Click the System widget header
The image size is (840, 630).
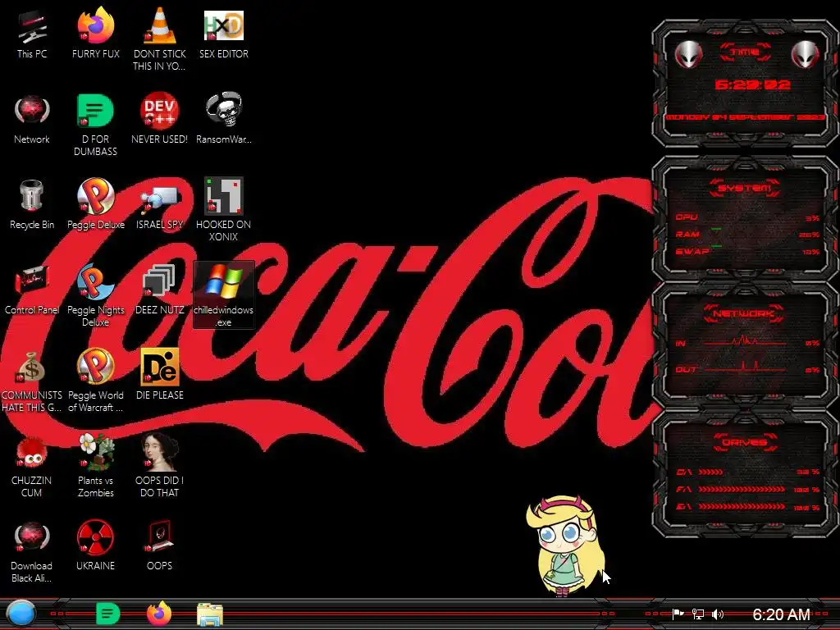tap(745, 188)
